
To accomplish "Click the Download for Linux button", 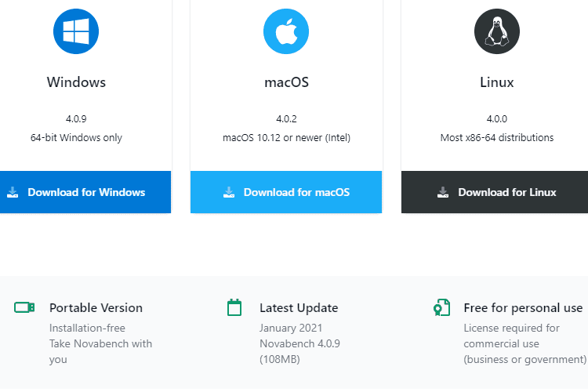I will click(x=495, y=192).
